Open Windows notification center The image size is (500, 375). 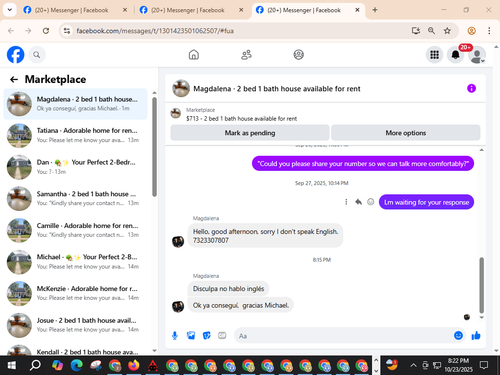click(x=484, y=365)
